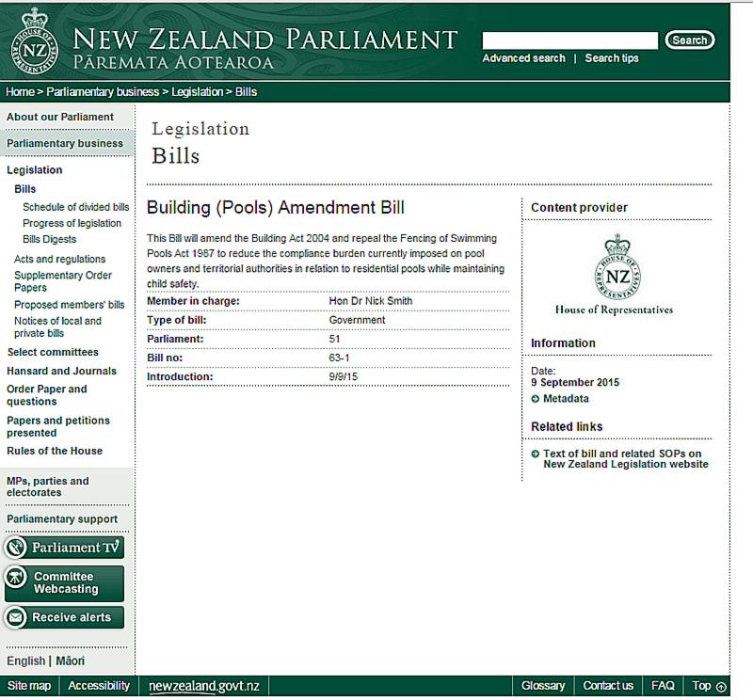The height and width of the screenshot is (700, 753).
Task: Click the arrow bullet beside Text of bill link
Action: click(536, 453)
